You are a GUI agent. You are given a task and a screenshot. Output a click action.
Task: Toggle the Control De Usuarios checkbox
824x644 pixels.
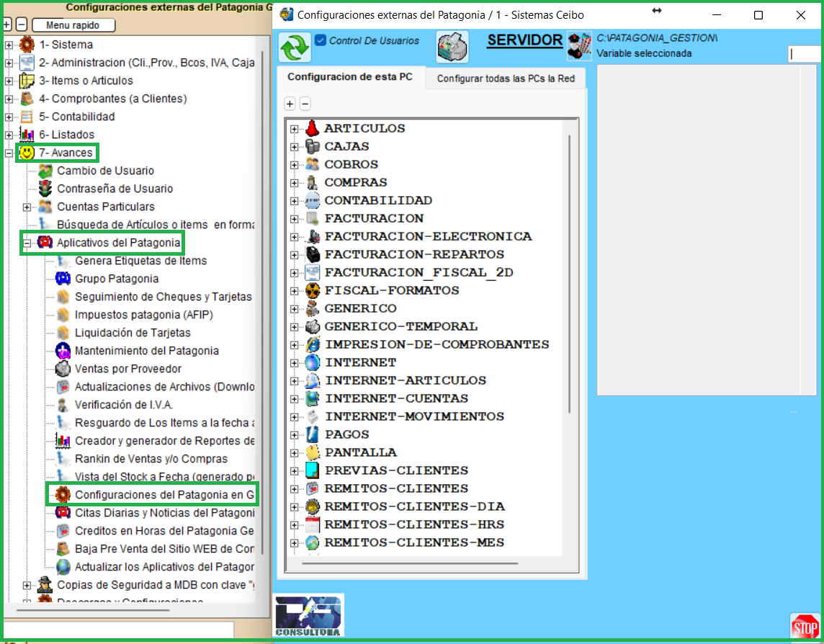320,40
